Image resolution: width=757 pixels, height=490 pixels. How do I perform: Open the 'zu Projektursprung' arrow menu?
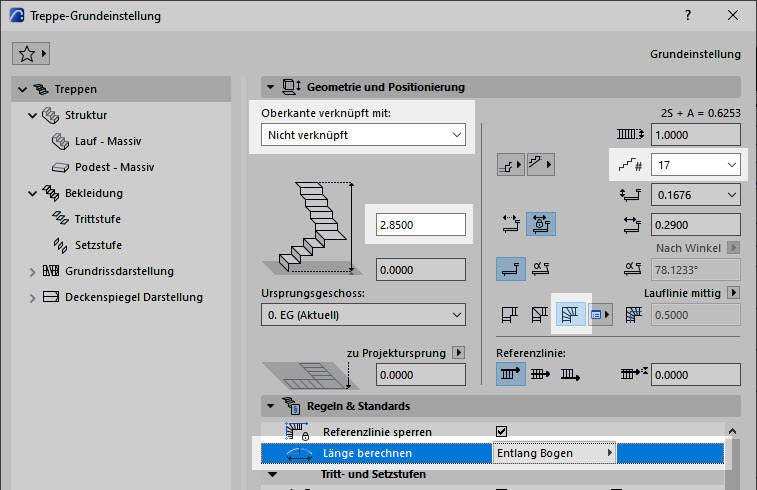[459, 352]
